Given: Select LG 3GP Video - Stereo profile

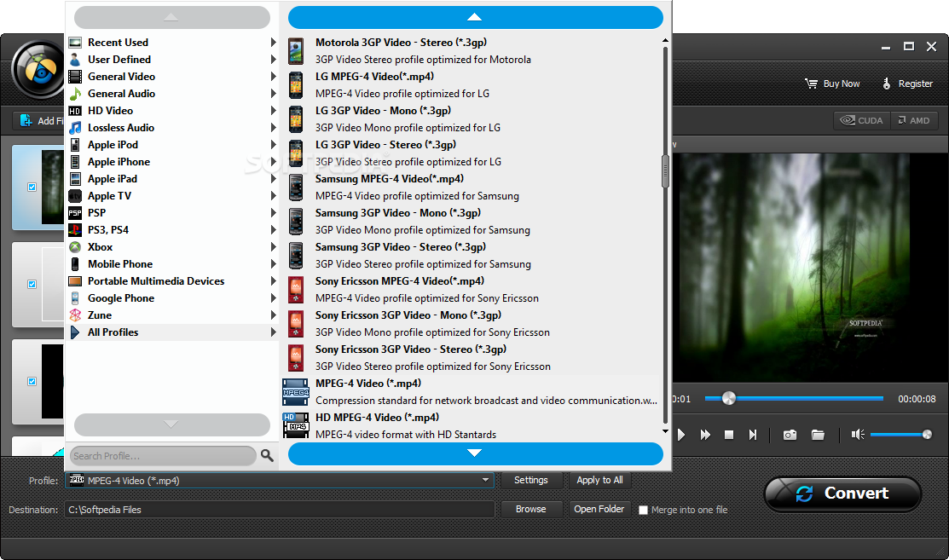Looking at the screenshot, I should click(472, 153).
